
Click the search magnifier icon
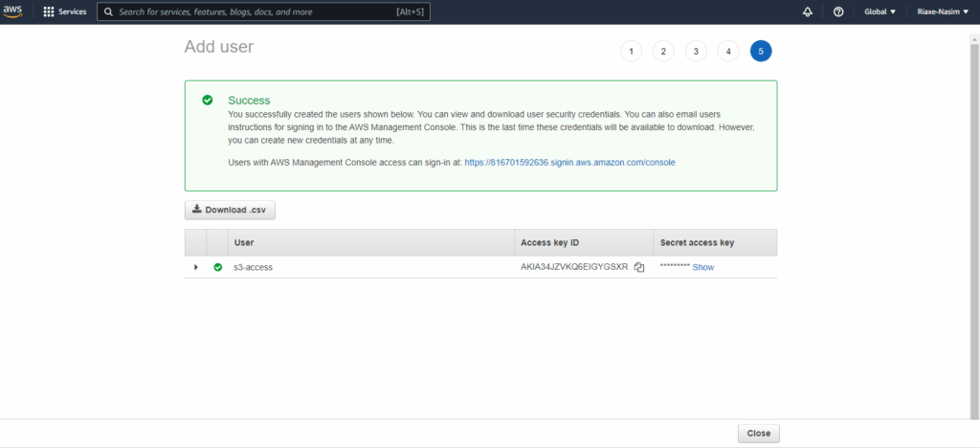[x=109, y=12]
